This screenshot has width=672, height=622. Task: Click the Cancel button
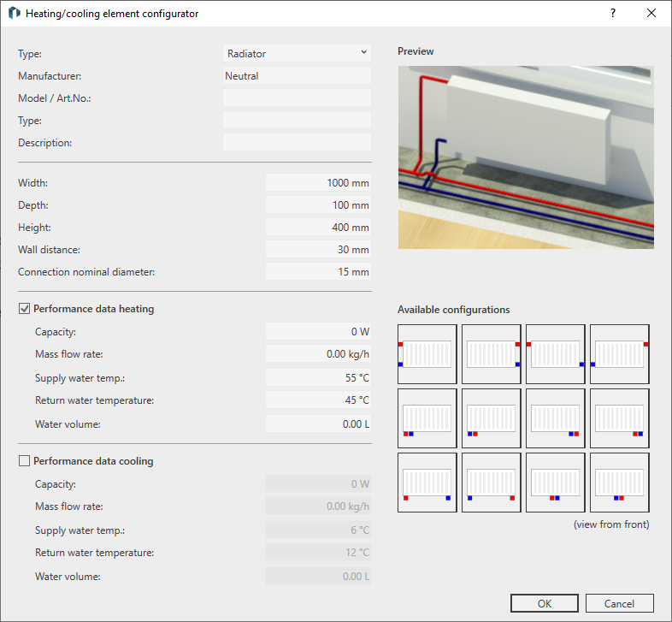point(619,603)
